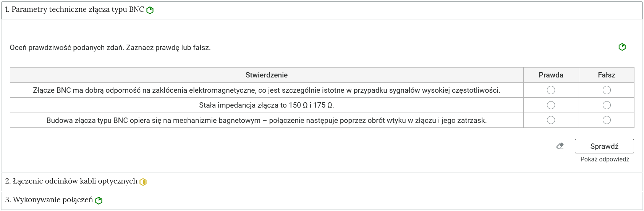The height and width of the screenshot is (211, 644).
Task: Expand section 3 Wykonywanie połączeń
Action: 322,200
